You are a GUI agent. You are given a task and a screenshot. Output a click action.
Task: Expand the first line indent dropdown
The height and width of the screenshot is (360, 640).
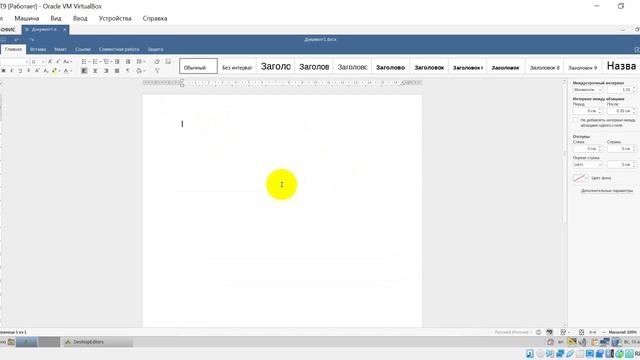pyautogui.click(x=588, y=164)
